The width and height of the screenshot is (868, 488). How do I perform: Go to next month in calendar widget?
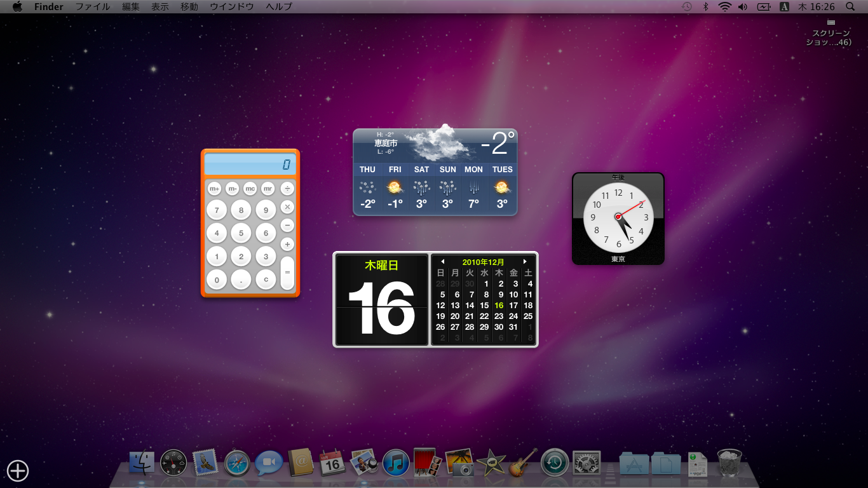(x=525, y=262)
